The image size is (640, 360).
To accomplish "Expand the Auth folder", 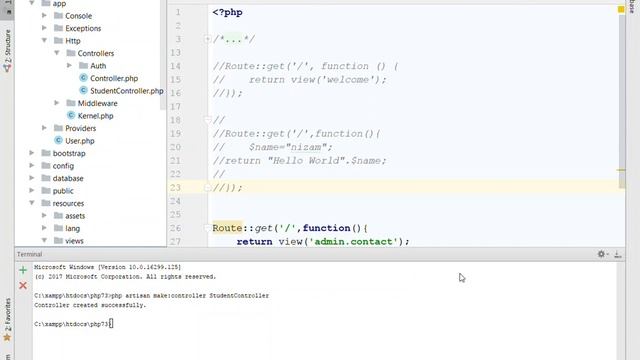I will coord(69,65).
